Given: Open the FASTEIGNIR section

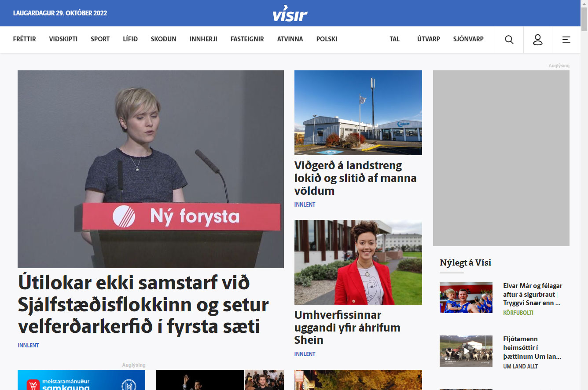Looking at the screenshot, I should click(x=246, y=39).
